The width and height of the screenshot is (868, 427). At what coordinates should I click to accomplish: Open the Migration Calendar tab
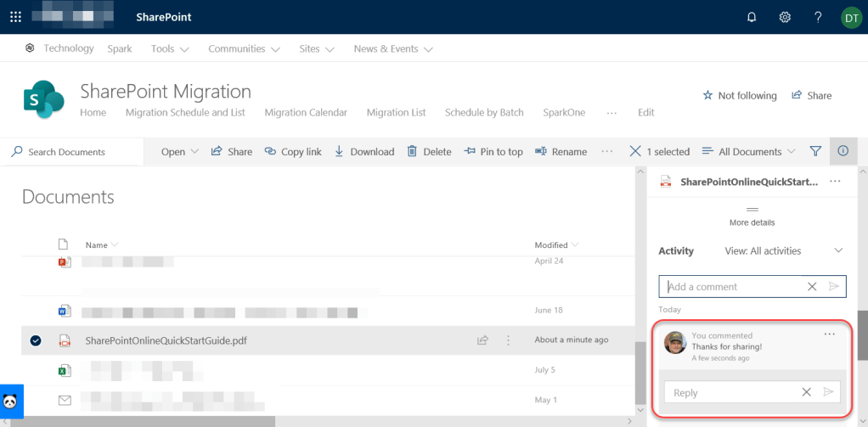[x=306, y=112]
